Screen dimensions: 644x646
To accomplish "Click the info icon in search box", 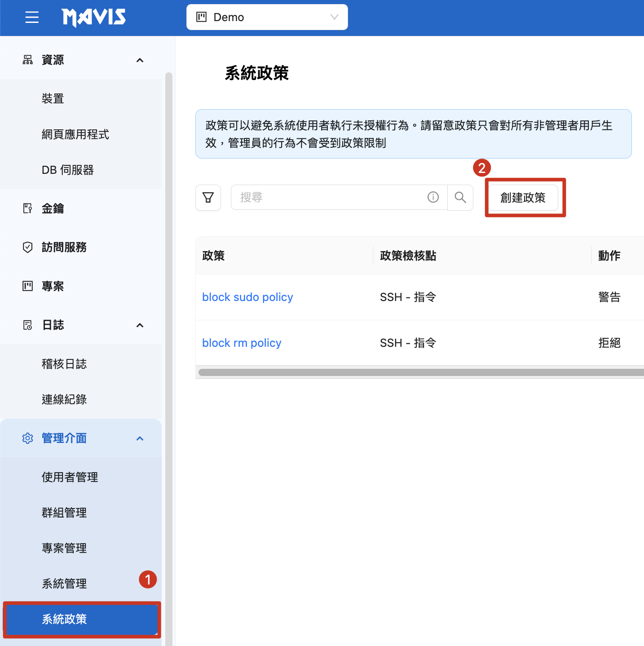I will click(x=433, y=197).
